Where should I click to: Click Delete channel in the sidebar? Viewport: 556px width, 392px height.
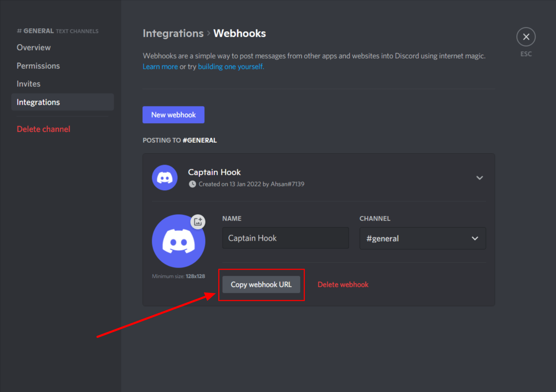pyautogui.click(x=43, y=129)
